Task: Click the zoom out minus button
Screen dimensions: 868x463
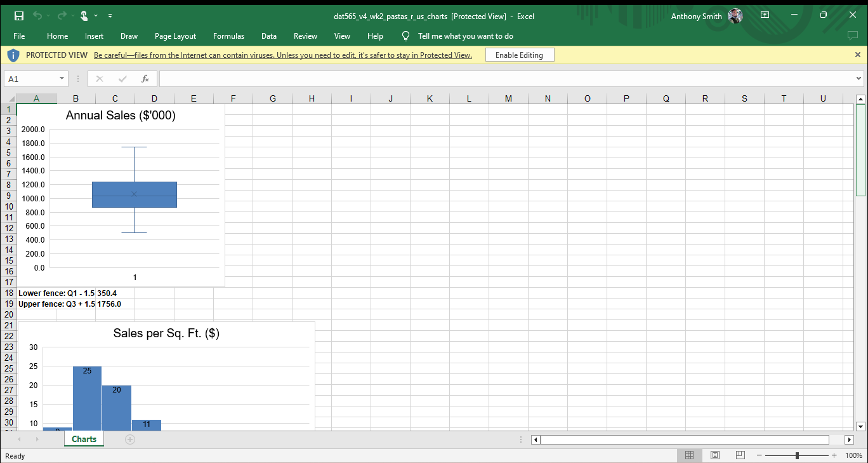Action: pos(759,455)
